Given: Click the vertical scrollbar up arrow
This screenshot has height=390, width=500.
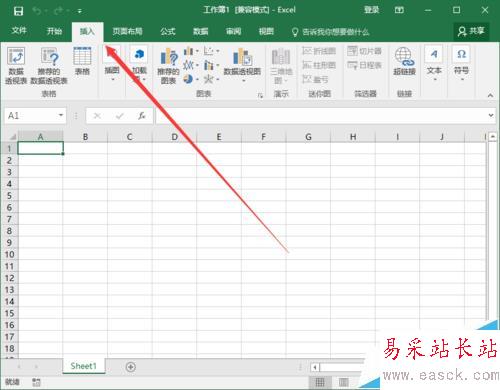Looking at the screenshot, I should pos(492,136).
